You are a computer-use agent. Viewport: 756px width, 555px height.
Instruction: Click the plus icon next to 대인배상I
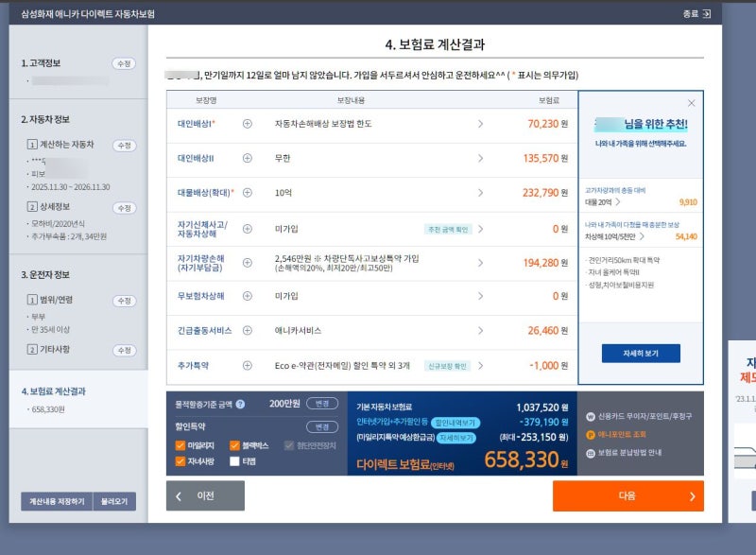(x=248, y=124)
